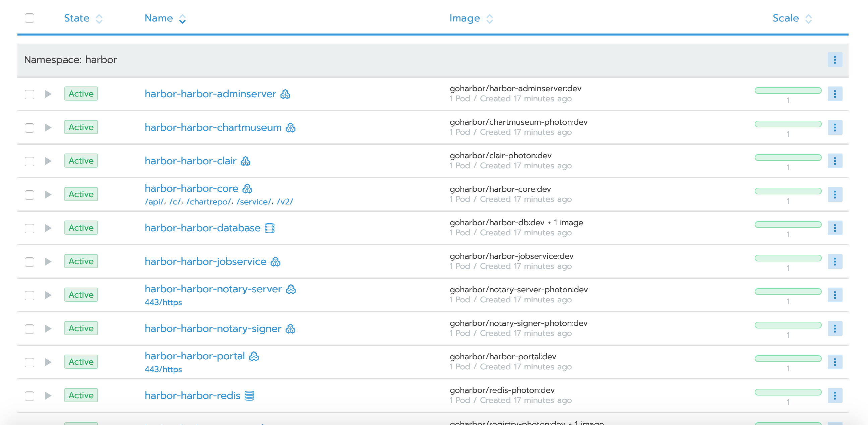This screenshot has width=868, height=425.
Task: Select the harbor-harbor-redis row checkbox
Action: [29, 396]
